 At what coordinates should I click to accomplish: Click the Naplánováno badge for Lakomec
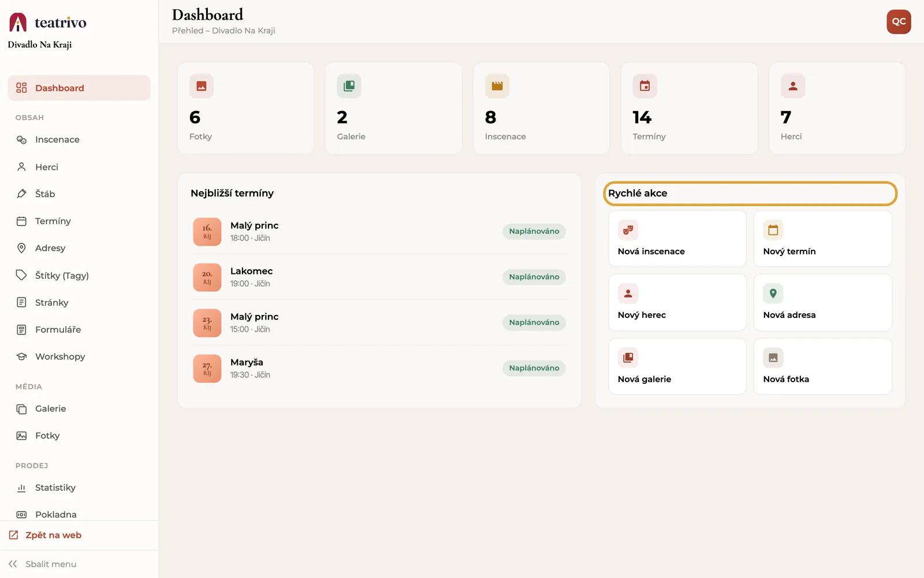pos(534,277)
